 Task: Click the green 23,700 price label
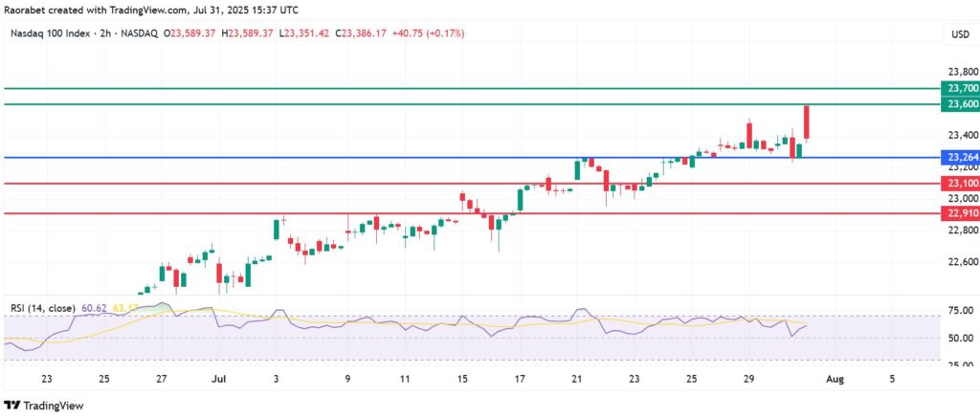tap(959, 88)
